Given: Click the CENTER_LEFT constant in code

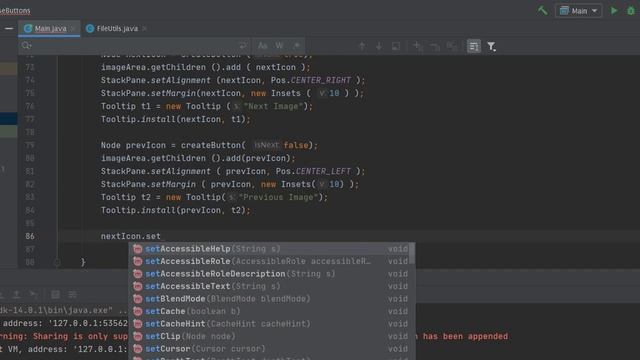Looking at the screenshot, I should 323,171.
